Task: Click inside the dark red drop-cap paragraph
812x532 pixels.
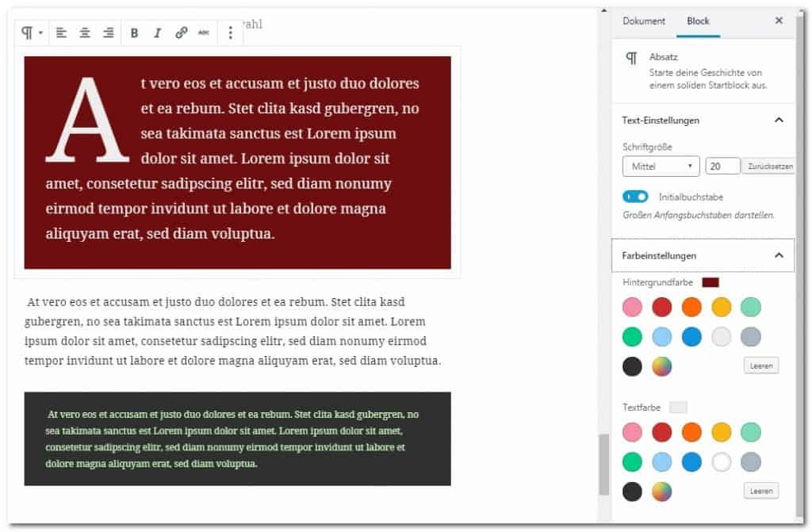Action: [x=238, y=163]
